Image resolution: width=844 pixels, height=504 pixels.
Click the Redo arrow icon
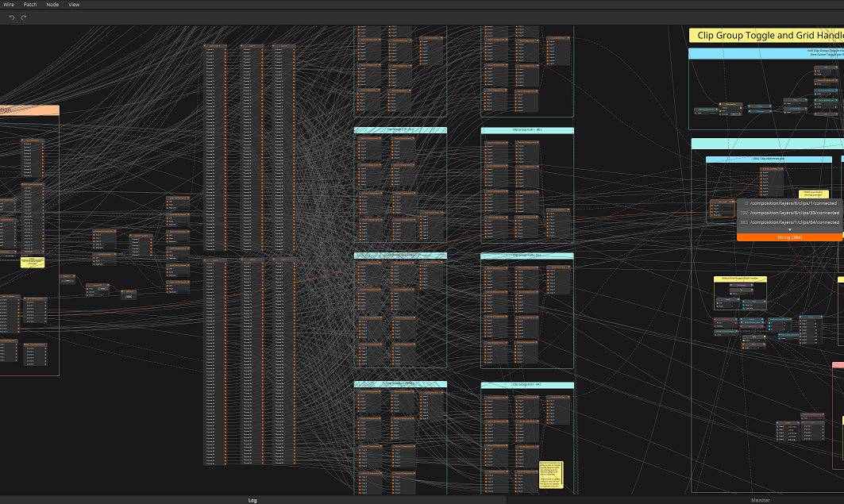coord(24,17)
